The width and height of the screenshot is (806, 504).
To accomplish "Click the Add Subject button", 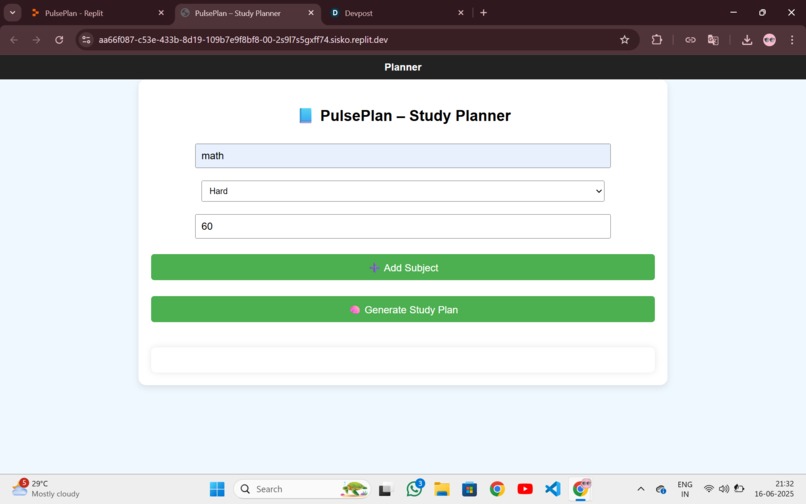I will point(402,267).
